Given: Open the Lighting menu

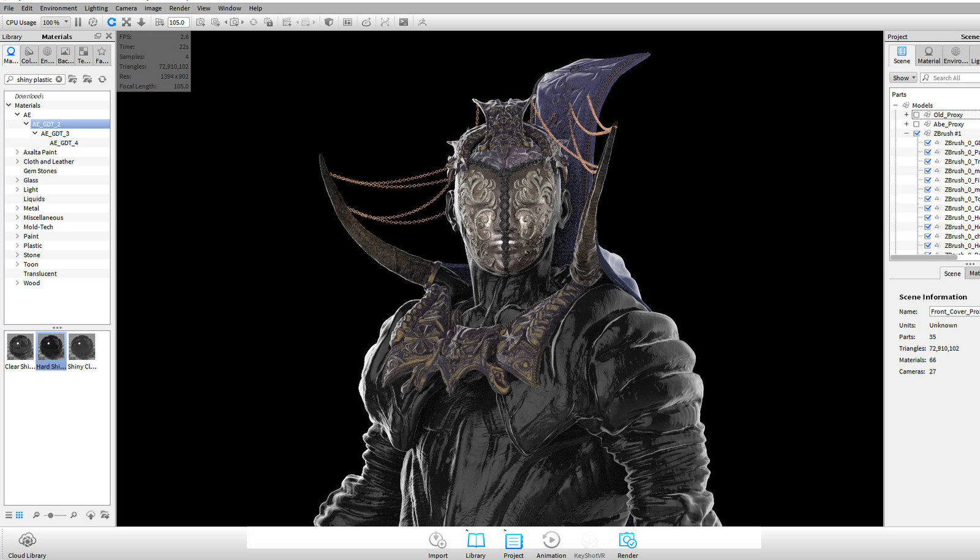Looking at the screenshot, I should pyautogui.click(x=96, y=8).
